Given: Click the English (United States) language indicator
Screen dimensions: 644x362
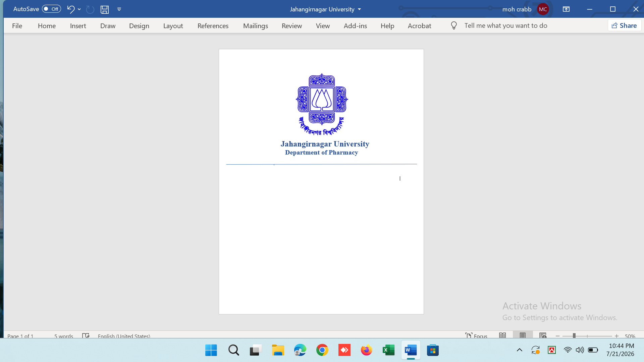Looking at the screenshot, I should pos(124,336).
